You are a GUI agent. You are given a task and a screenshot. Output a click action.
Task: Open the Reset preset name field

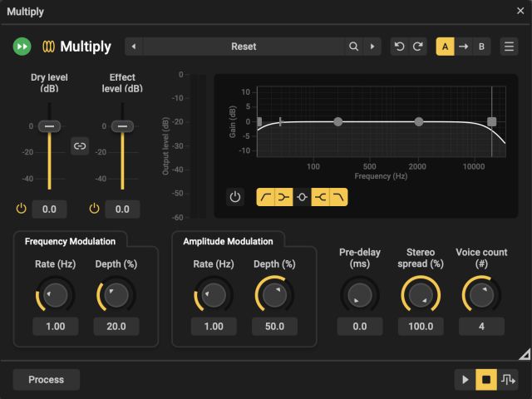[x=244, y=47]
